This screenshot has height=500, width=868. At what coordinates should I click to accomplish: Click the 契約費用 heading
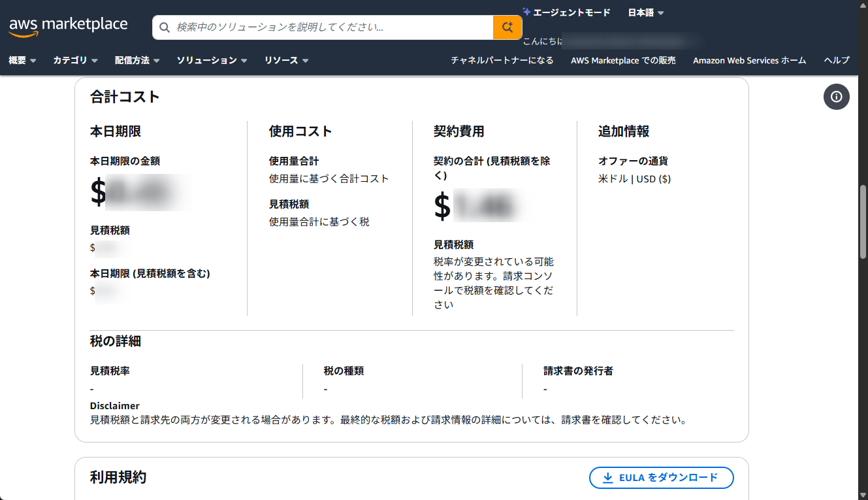(459, 131)
